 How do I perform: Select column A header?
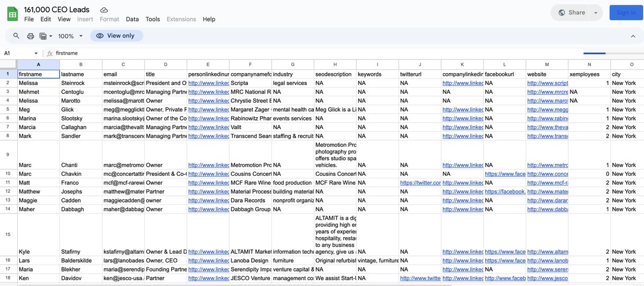(38, 65)
